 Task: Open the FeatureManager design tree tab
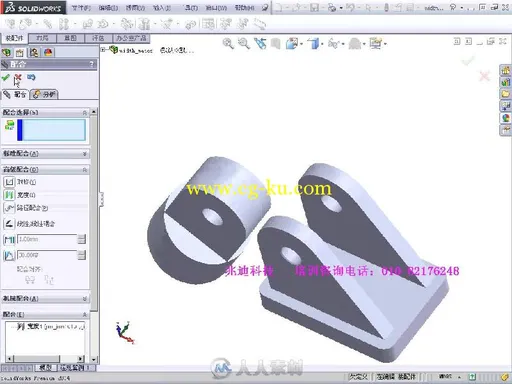[7, 52]
